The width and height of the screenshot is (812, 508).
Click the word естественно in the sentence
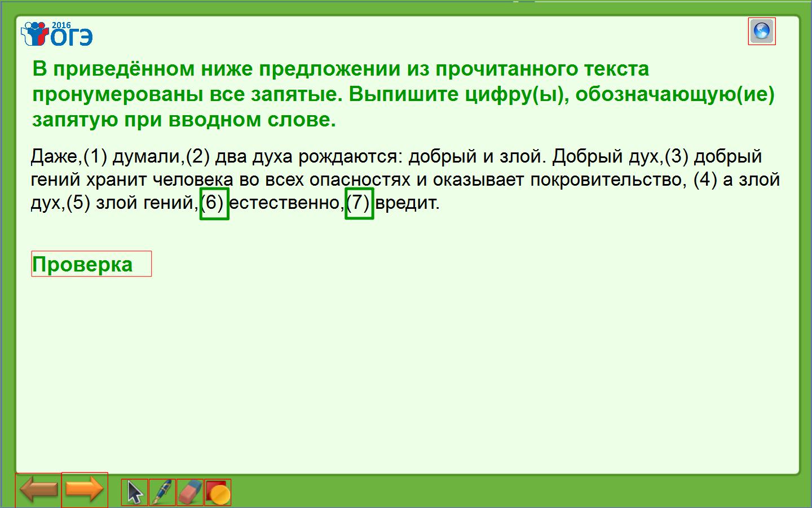tap(285, 203)
